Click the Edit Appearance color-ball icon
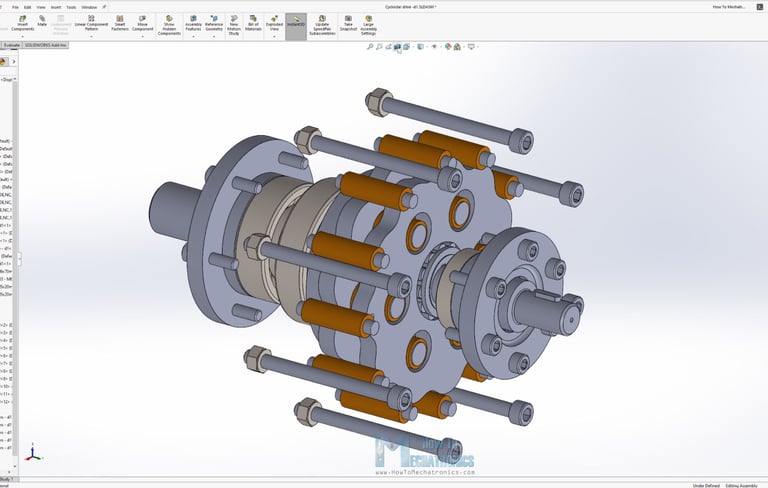This screenshot has height=488, width=768. (x=448, y=47)
